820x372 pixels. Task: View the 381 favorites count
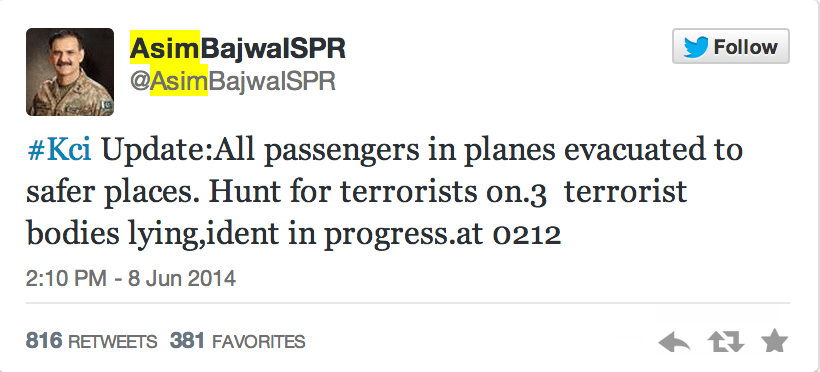click(187, 341)
